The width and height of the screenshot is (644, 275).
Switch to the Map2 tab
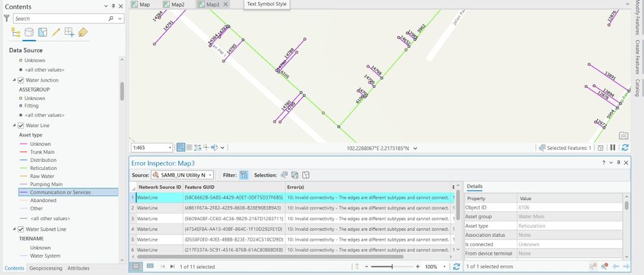tap(174, 5)
